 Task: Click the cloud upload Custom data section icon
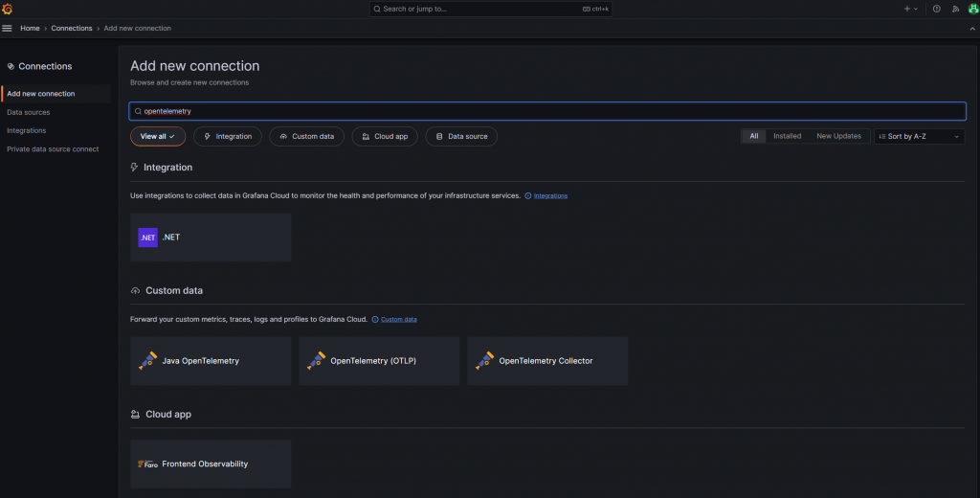click(x=135, y=291)
